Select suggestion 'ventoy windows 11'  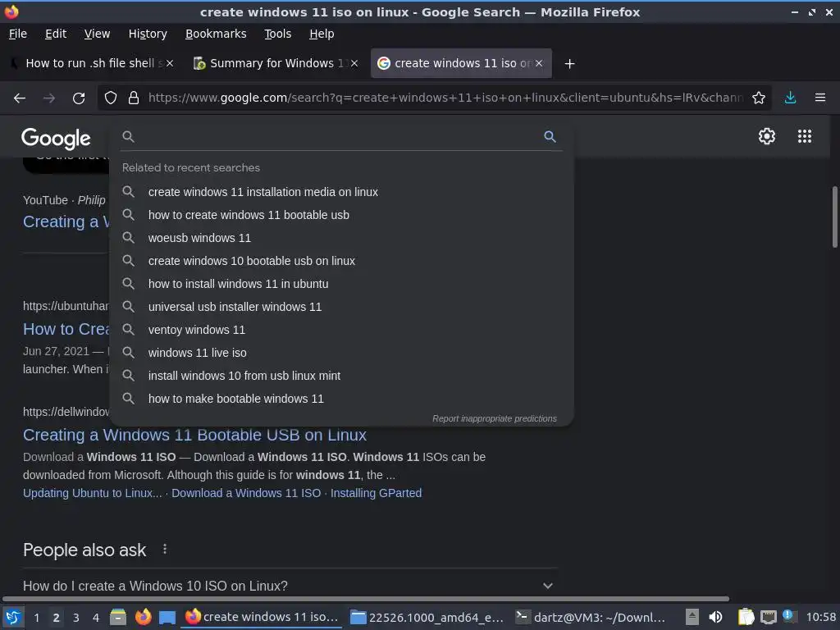[x=341, y=330]
